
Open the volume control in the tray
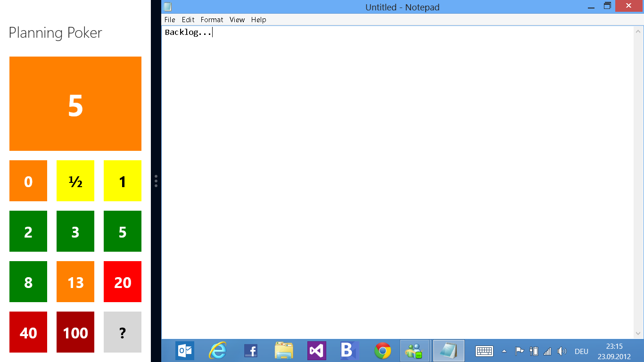(562, 351)
